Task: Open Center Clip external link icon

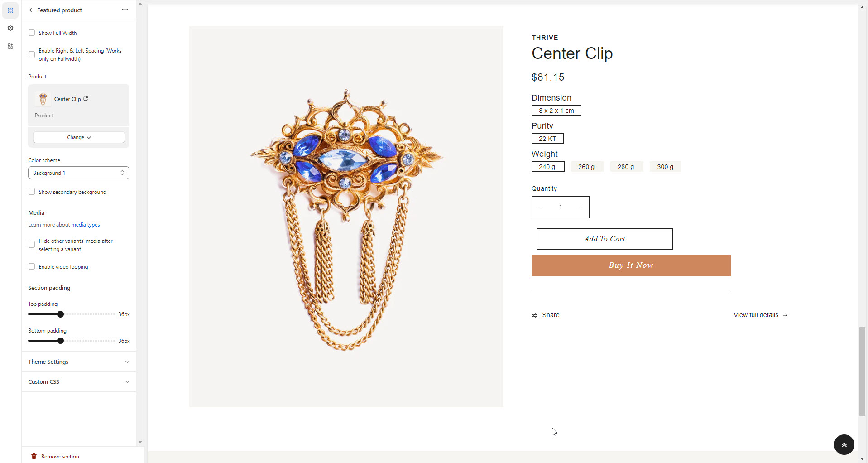Action: tap(86, 99)
